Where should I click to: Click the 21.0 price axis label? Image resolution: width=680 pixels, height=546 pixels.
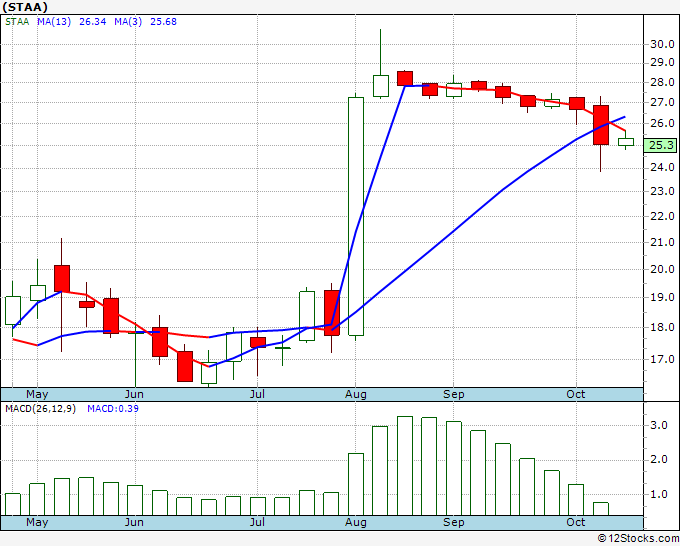click(x=662, y=242)
